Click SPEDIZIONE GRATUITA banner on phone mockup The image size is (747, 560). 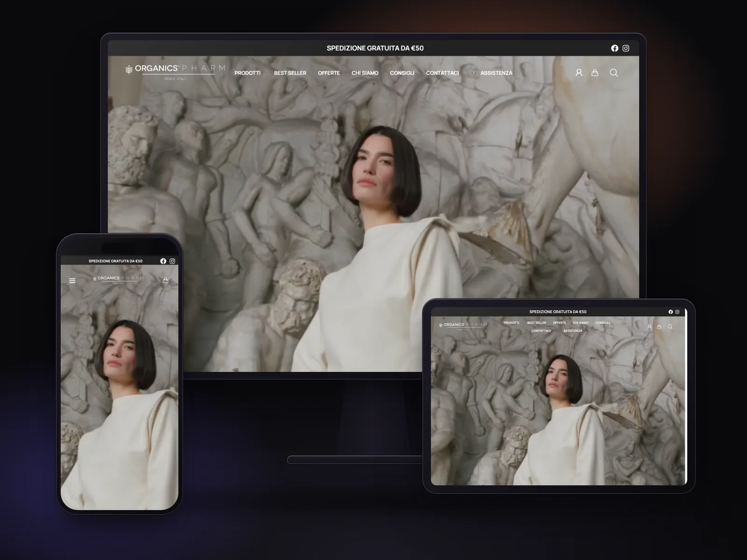click(115, 261)
